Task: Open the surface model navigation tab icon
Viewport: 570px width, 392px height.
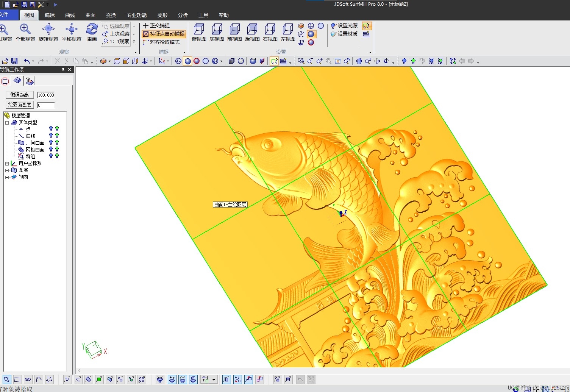Action: point(17,81)
